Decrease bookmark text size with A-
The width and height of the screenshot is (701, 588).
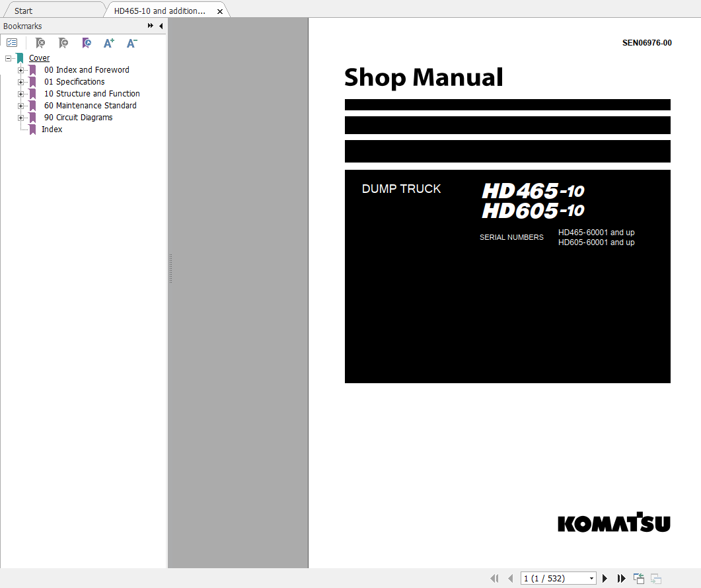coord(132,43)
